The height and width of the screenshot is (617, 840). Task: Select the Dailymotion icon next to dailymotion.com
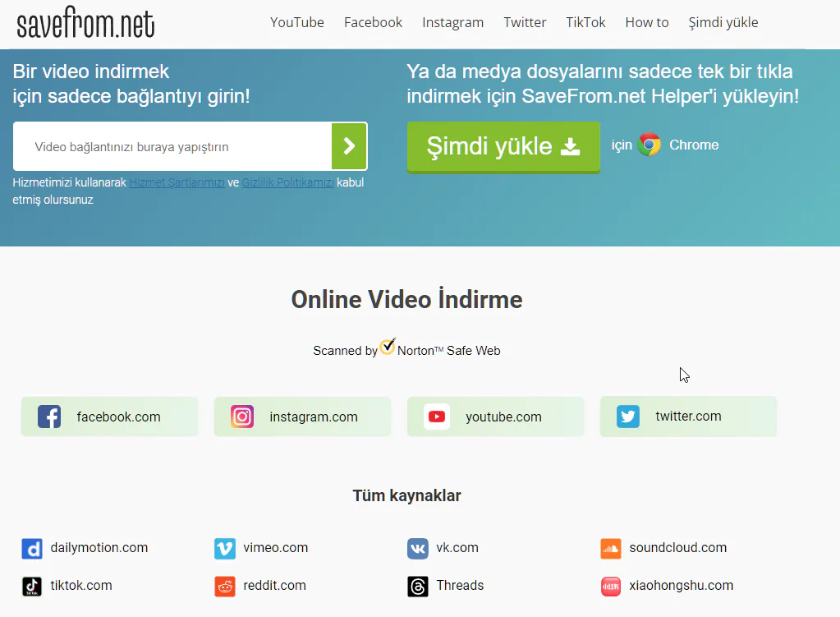click(x=32, y=548)
